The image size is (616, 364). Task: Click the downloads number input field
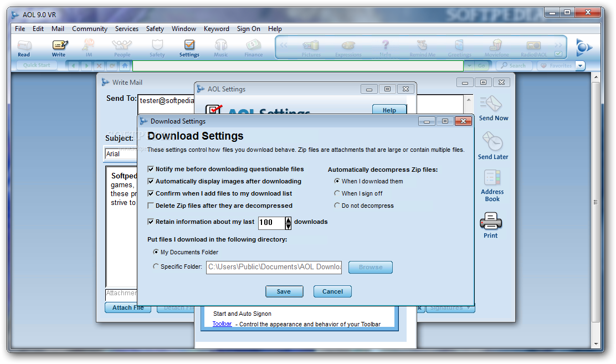[271, 223]
